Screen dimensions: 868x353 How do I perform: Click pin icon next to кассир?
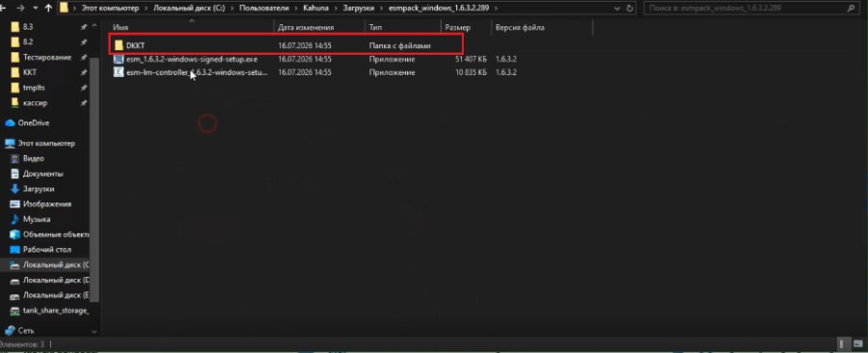pyautogui.click(x=84, y=103)
